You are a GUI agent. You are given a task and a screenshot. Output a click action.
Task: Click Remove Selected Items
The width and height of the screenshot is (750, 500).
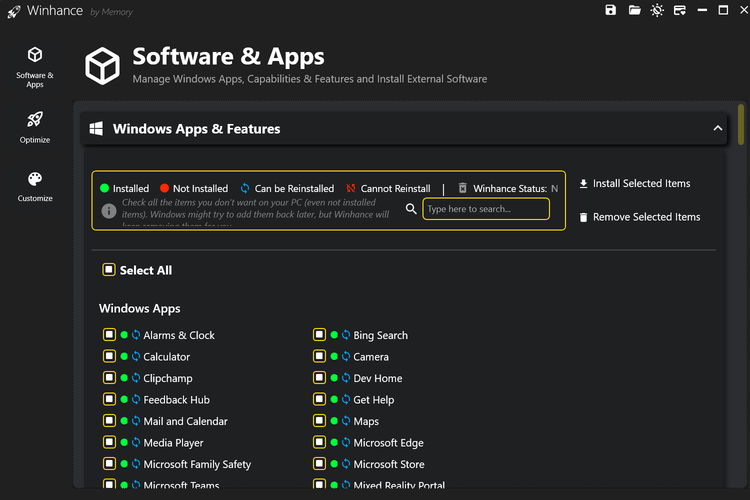tap(640, 217)
